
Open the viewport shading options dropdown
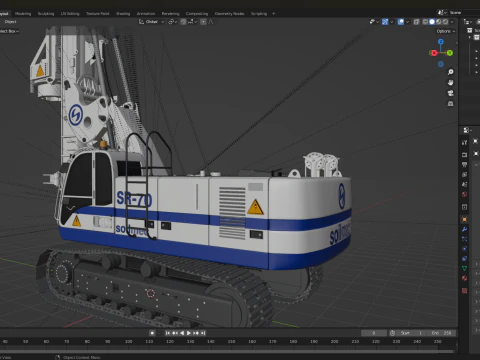click(452, 22)
